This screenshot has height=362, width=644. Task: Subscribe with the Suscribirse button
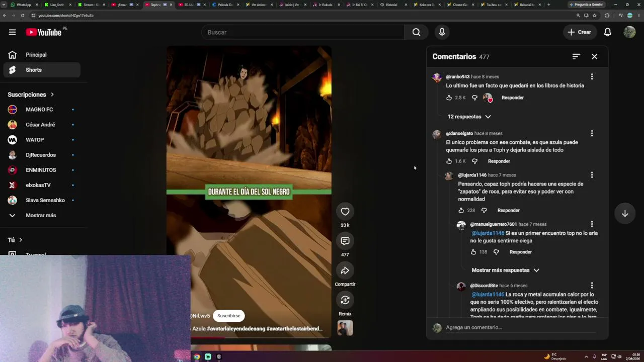[x=229, y=316]
